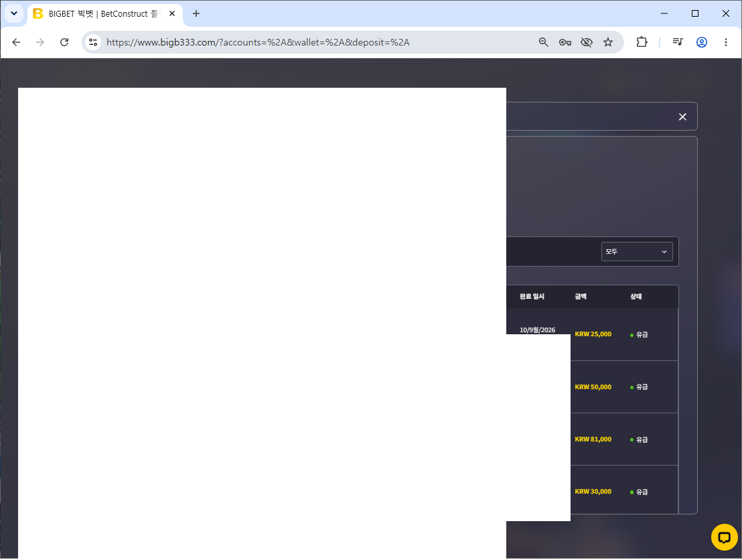Click the zoom magnifier icon in address bar
This screenshot has height=560, width=742.
tap(544, 42)
